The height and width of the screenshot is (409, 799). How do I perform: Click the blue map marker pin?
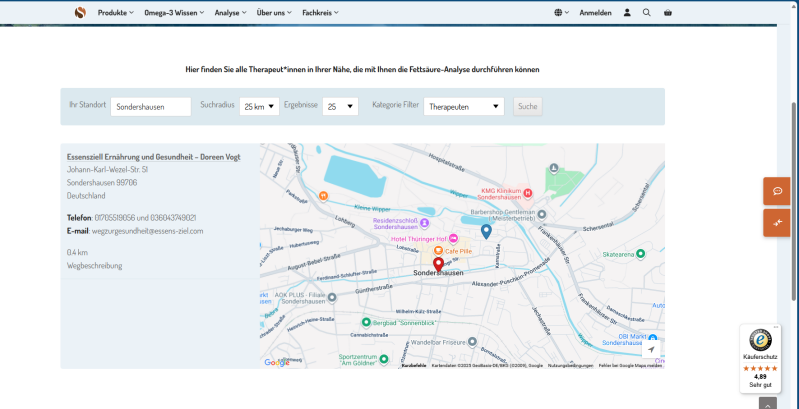[x=486, y=232]
